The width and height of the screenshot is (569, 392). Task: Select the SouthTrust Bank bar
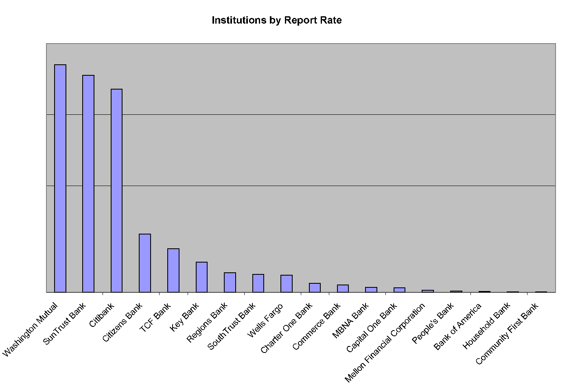point(258,283)
